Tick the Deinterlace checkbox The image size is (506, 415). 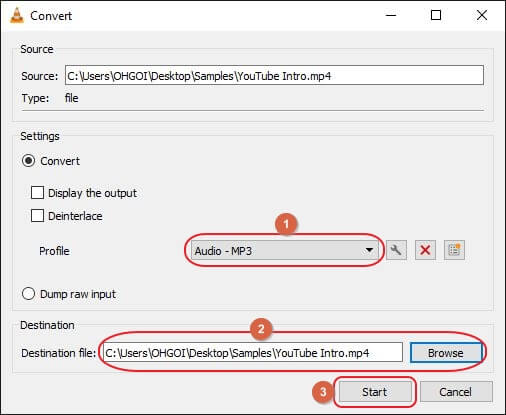[x=37, y=216]
